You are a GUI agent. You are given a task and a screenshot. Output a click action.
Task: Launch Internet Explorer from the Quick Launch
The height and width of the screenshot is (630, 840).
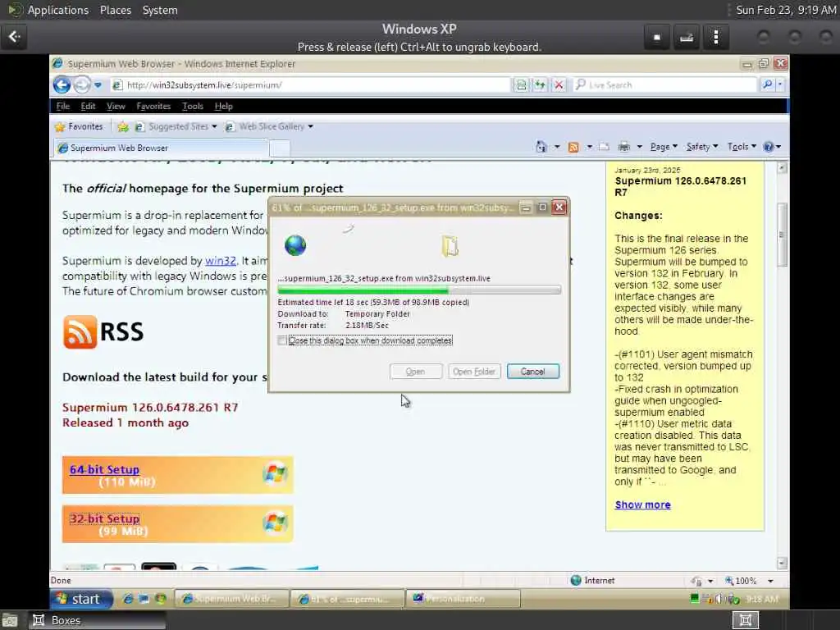pyautogui.click(x=127, y=599)
